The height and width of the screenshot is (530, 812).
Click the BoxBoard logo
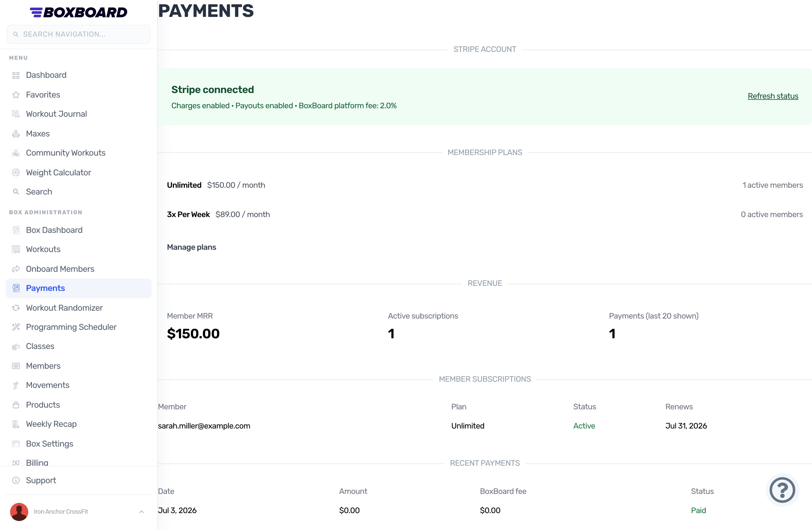click(x=78, y=12)
